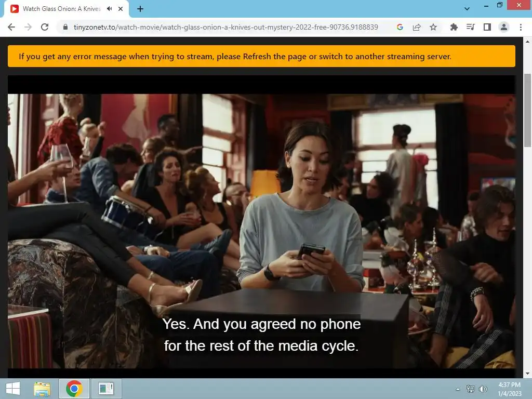Screen dimensions: 532x399
Task: Close the Watch Glass Onion tab
Action: [x=121, y=9]
